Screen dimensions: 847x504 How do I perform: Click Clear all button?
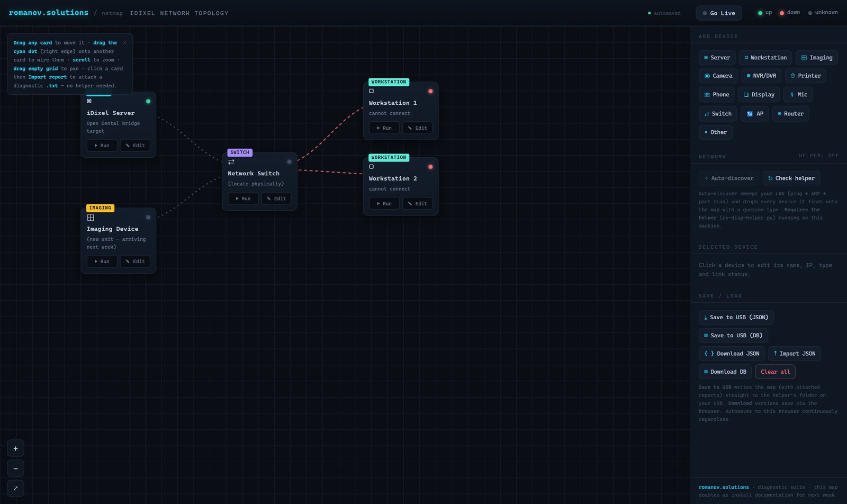tap(775, 372)
